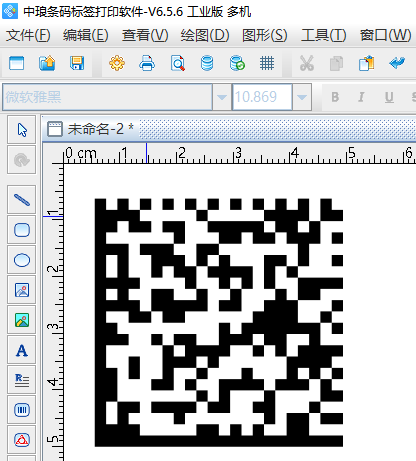Expand the font name dropdown
This screenshot has height=461, width=416.
(x=222, y=97)
